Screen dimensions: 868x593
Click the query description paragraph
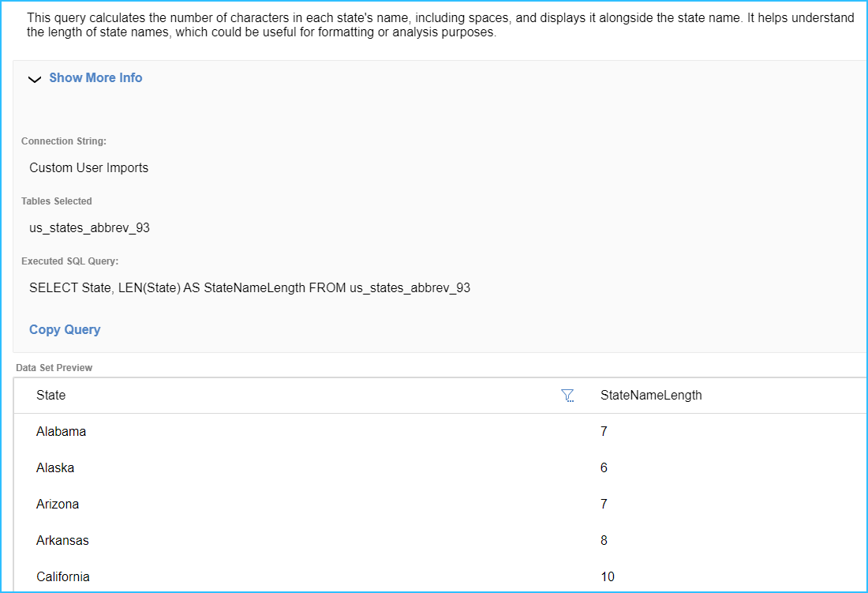440,25
